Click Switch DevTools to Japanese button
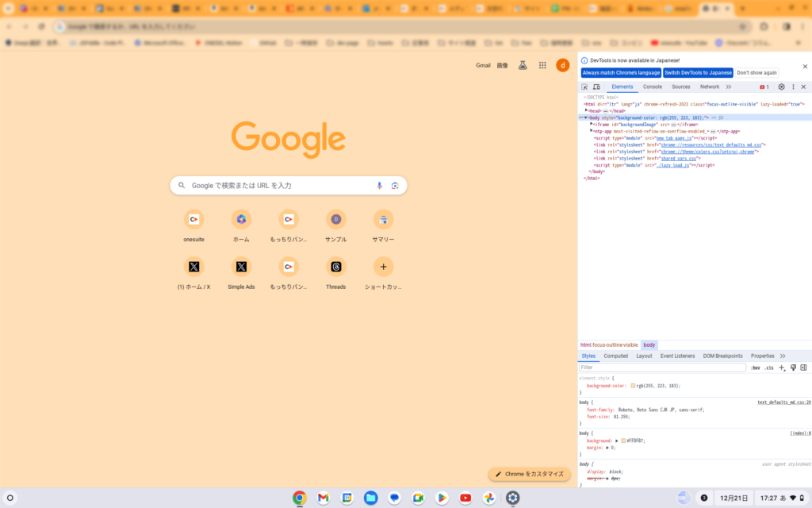Screen dimensions: 812x508 pos(698,72)
